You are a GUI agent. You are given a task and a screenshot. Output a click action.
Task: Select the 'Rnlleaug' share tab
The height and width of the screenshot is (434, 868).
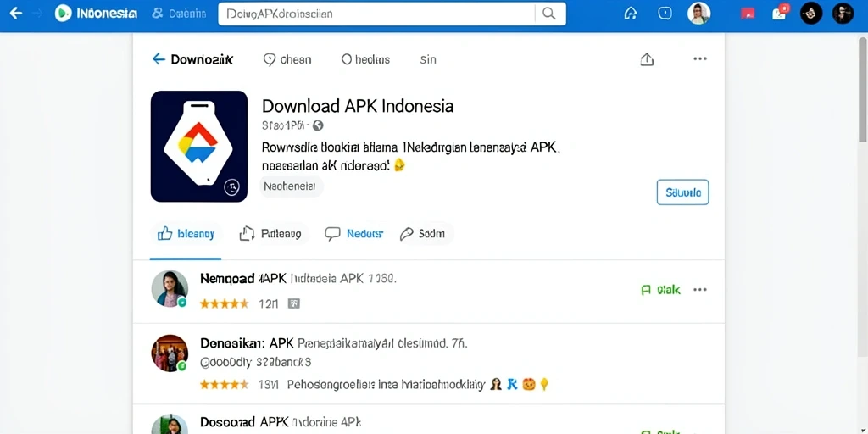click(x=270, y=234)
